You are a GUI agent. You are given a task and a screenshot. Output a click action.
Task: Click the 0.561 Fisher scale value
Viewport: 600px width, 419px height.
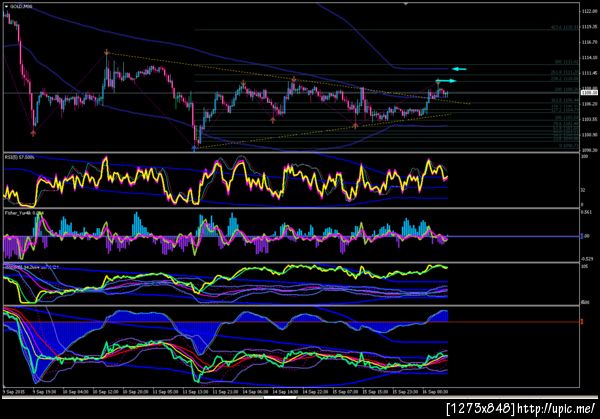pyautogui.click(x=587, y=212)
